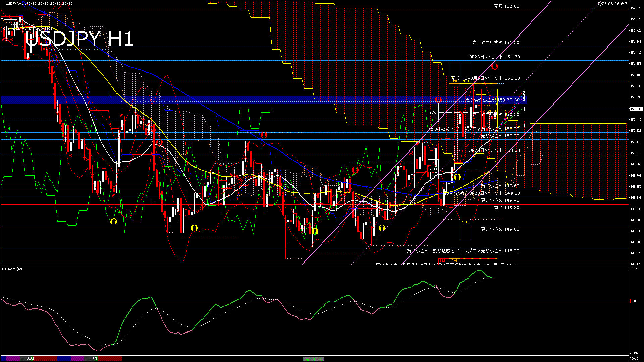Click the LWL marker near chart bottom
This screenshot has height=362, width=644.
tap(454, 261)
